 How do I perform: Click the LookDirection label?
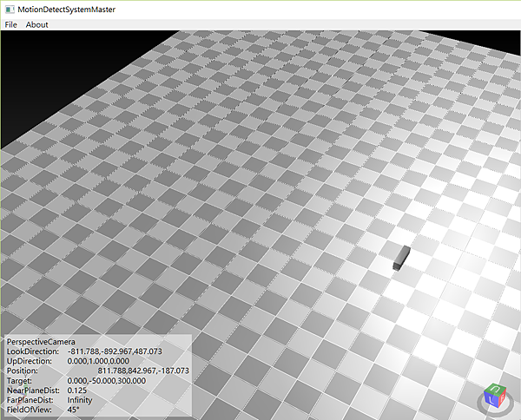point(33,351)
